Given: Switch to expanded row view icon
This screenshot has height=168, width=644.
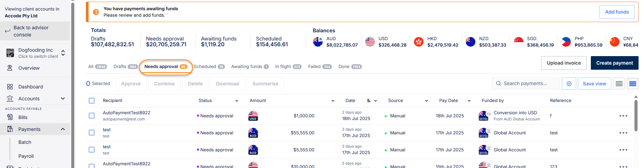Looking at the screenshot, I should 632,84.
